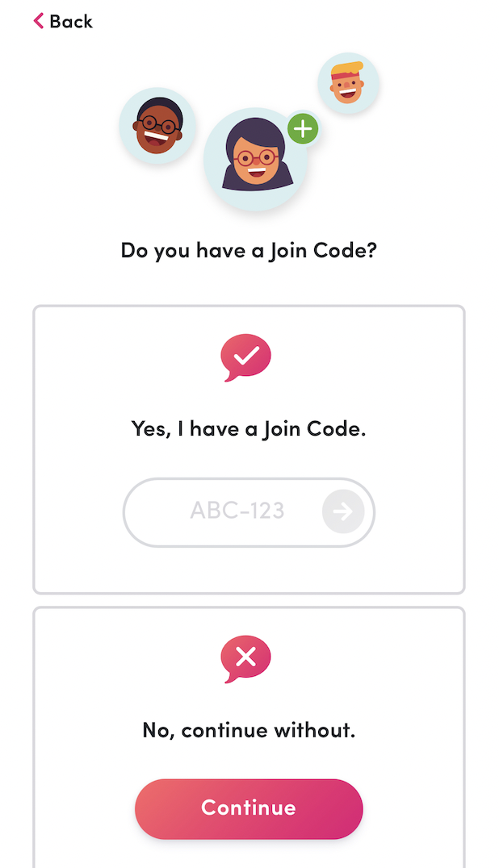Image resolution: width=499 pixels, height=868 pixels.
Task: Select the green plus icon on the avatar
Action: pyautogui.click(x=303, y=128)
